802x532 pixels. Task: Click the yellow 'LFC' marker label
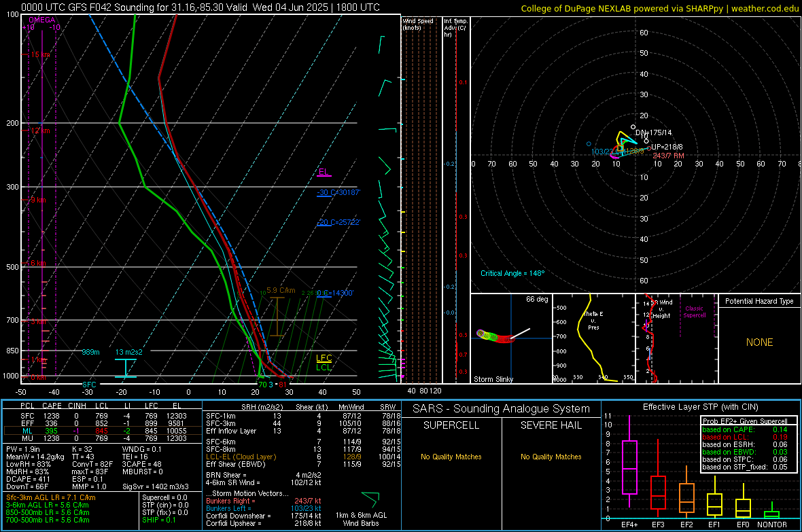[324, 358]
